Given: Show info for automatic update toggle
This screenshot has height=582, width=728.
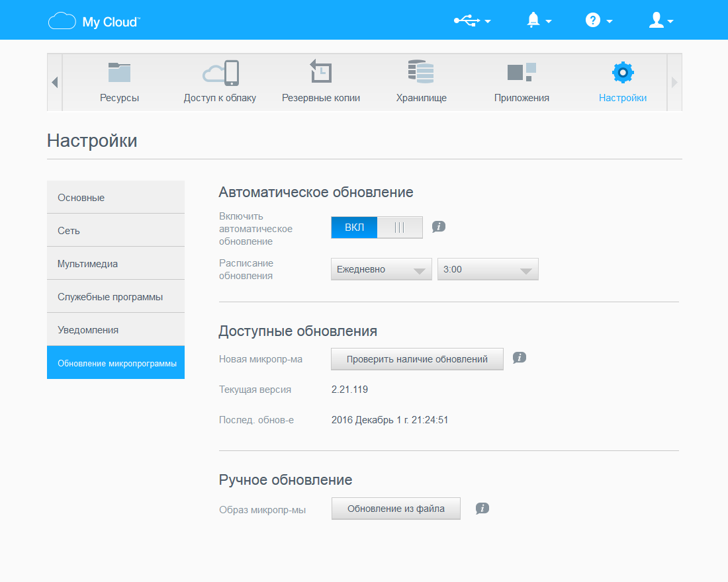Looking at the screenshot, I should (438, 226).
